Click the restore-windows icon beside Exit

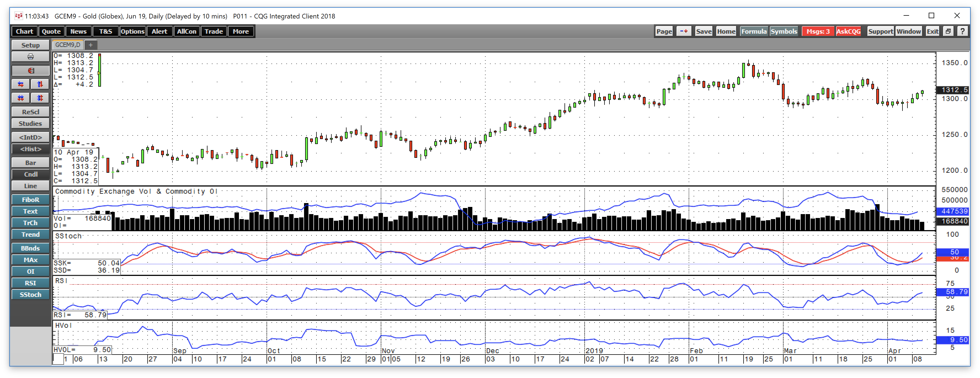pyautogui.click(x=948, y=31)
